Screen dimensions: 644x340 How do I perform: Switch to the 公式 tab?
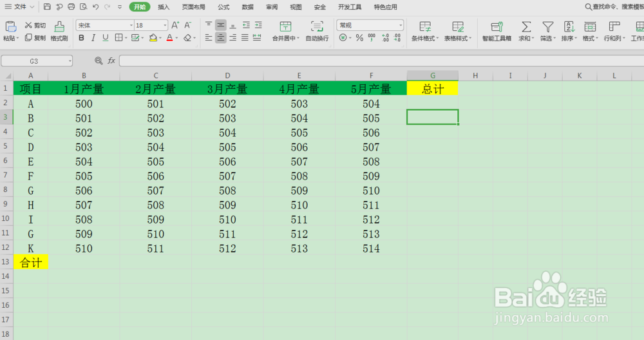pos(223,7)
